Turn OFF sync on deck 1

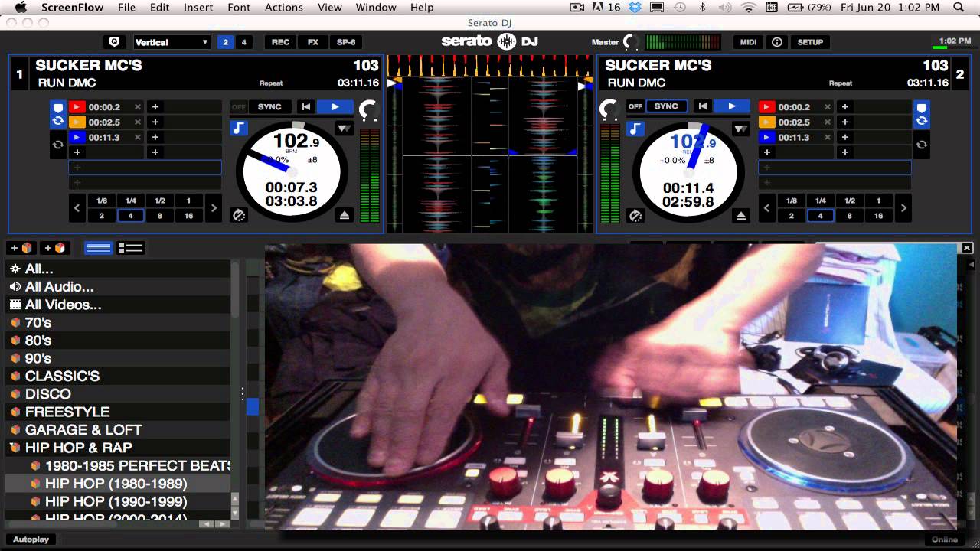point(239,107)
